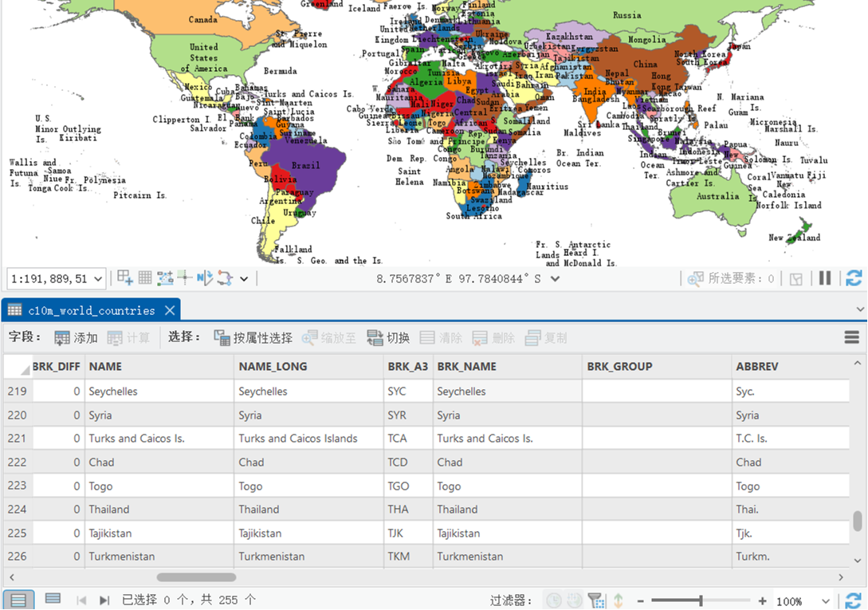This screenshot has height=610, width=868.
Task: Click the zoom in plus on table
Action: (762, 600)
